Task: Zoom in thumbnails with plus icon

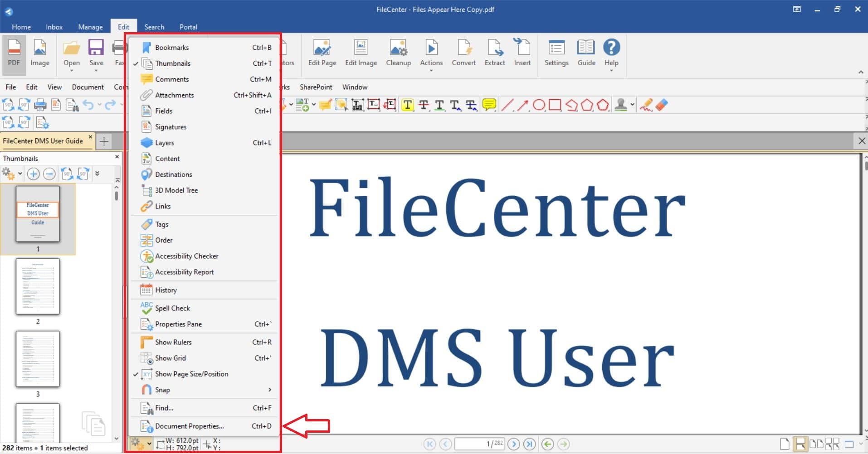Action: pyautogui.click(x=33, y=174)
